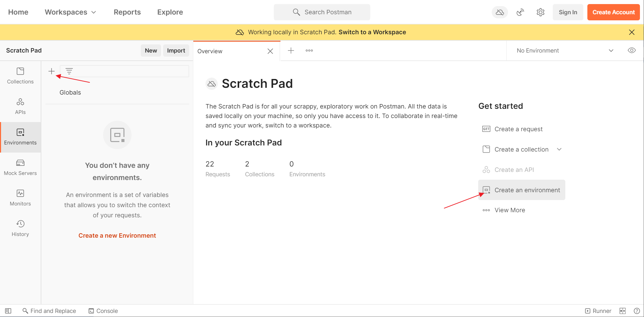Click the capture requests satellite icon

520,12
